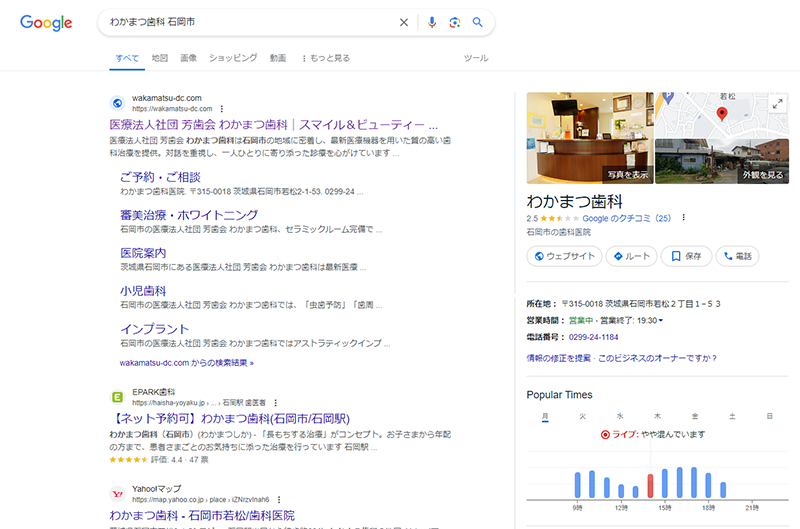Select 土 in Popular Times
Image resolution: width=800 pixels, height=529 pixels.
point(732,416)
